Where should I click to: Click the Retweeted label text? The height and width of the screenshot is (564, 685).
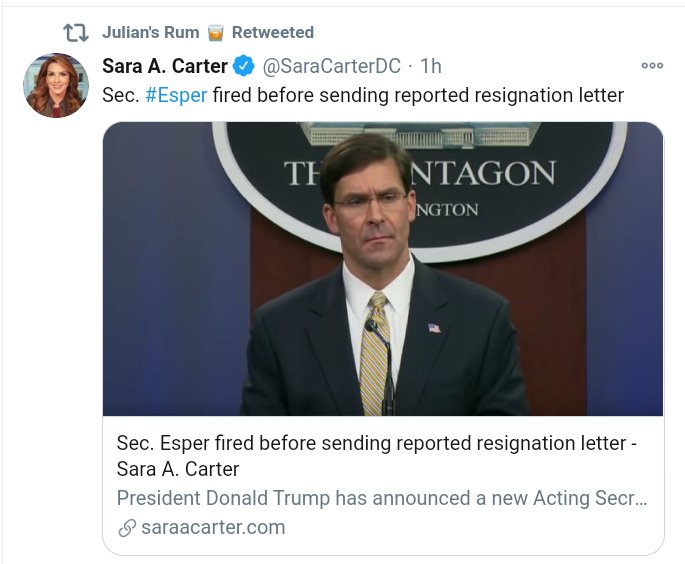[272, 33]
